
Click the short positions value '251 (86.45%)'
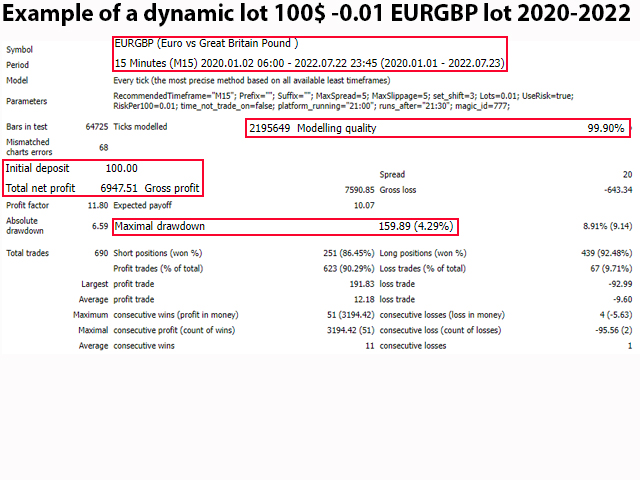coord(349,253)
